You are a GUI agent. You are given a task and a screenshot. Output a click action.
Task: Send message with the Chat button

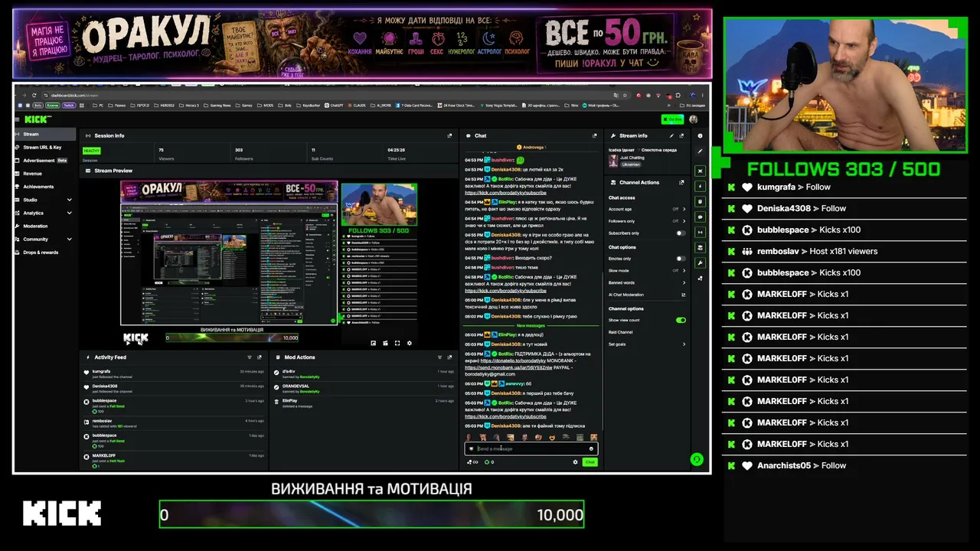(x=590, y=462)
